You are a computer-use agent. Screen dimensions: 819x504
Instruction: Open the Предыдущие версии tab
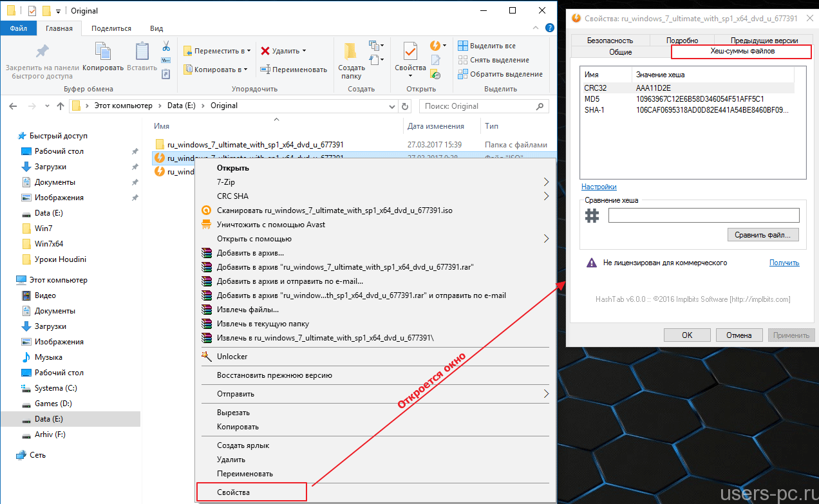pyautogui.click(x=764, y=41)
